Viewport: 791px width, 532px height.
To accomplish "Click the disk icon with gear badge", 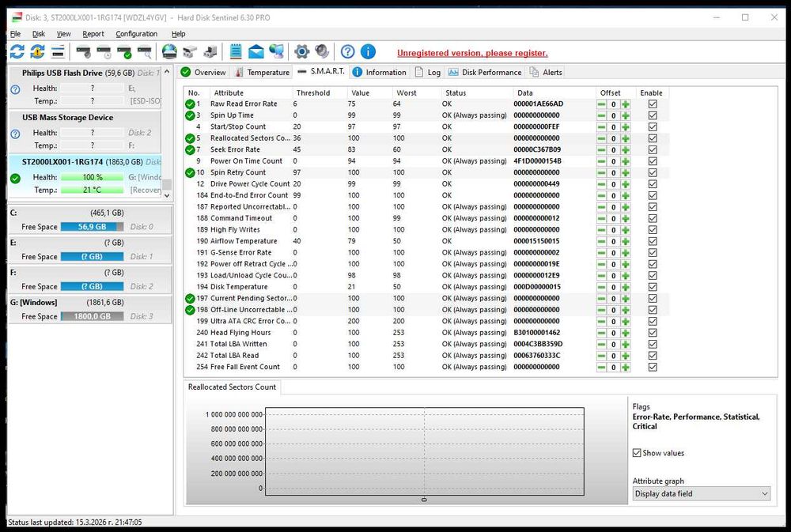I will coord(84,51).
